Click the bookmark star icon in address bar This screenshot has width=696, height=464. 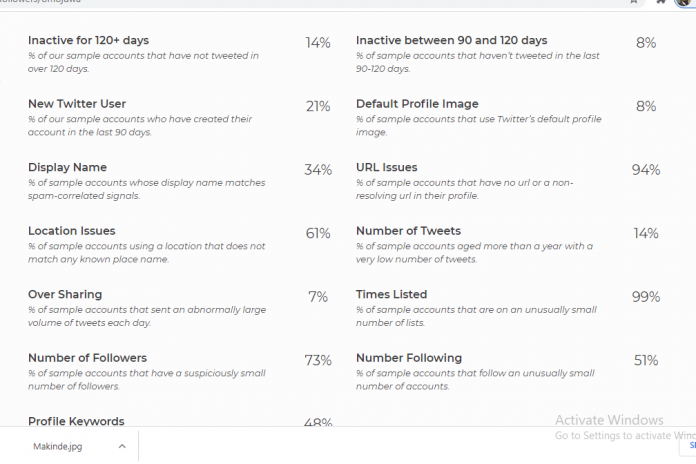633,2
